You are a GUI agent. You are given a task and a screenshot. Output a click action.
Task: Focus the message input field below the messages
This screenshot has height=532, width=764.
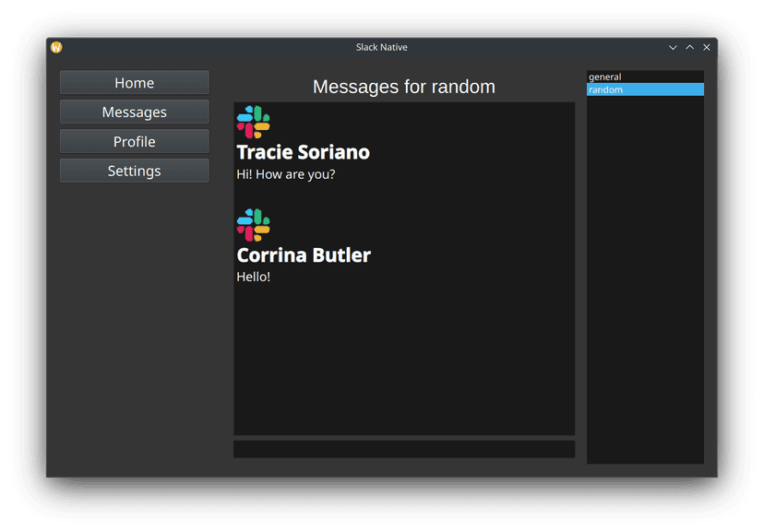404,449
